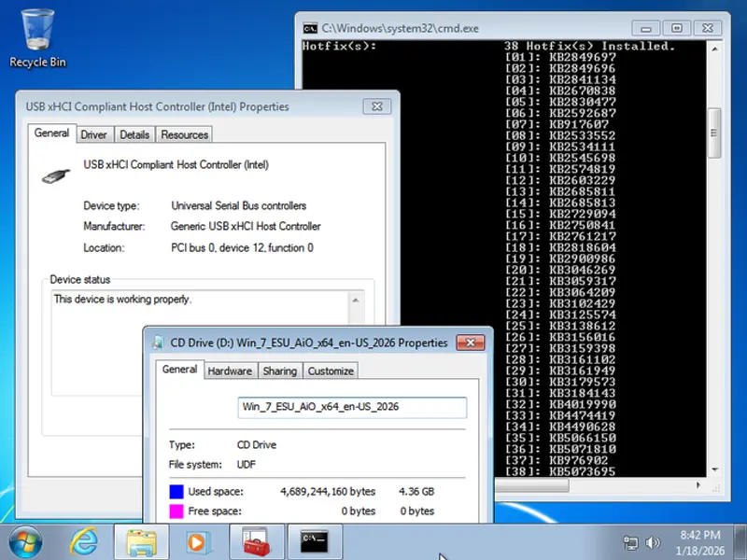Open the Recycle Bin

click(x=36, y=33)
